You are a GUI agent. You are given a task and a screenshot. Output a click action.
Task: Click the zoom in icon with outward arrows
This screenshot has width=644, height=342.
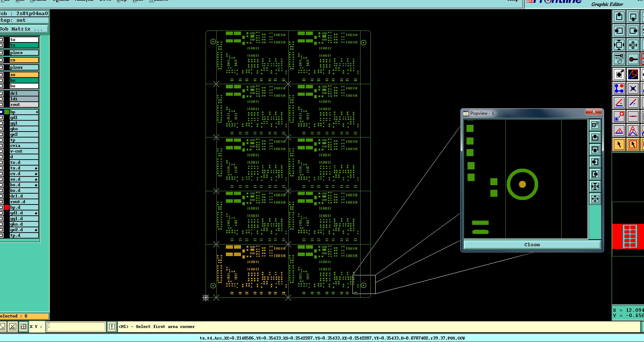tap(619, 45)
